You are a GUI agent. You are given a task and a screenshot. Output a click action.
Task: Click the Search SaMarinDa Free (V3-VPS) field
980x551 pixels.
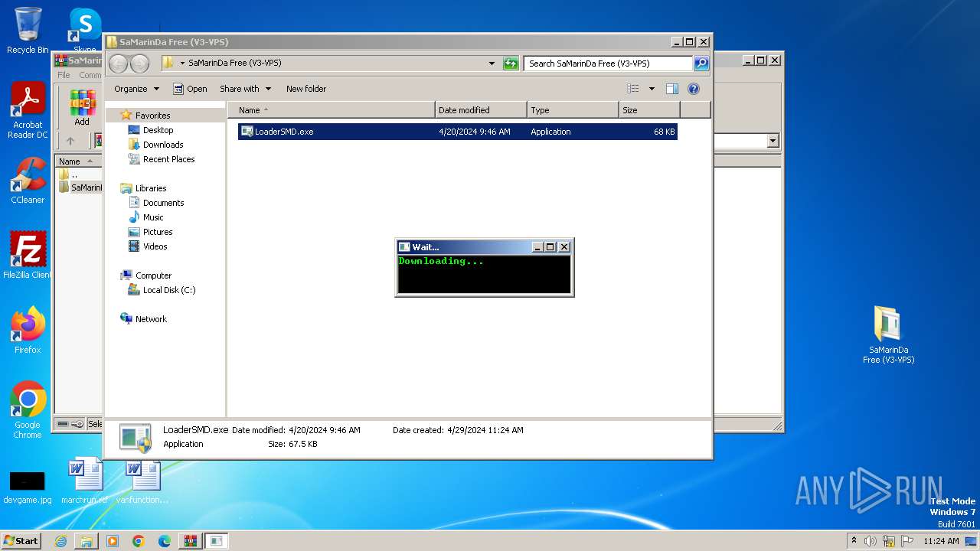pyautogui.click(x=609, y=64)
